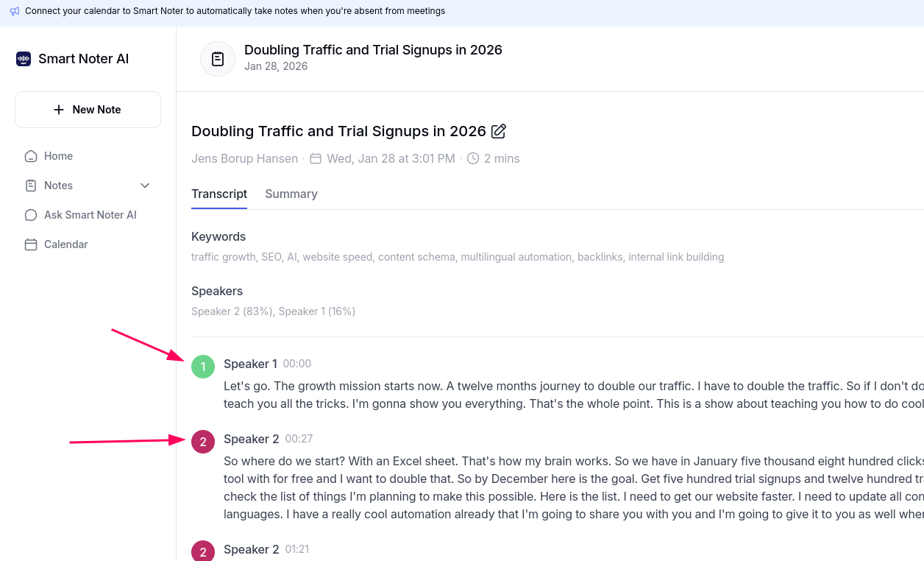This screenshot has width=924, height=561.
Task: Click the megaphone announcement icon
Action: [x=15, y=12]
